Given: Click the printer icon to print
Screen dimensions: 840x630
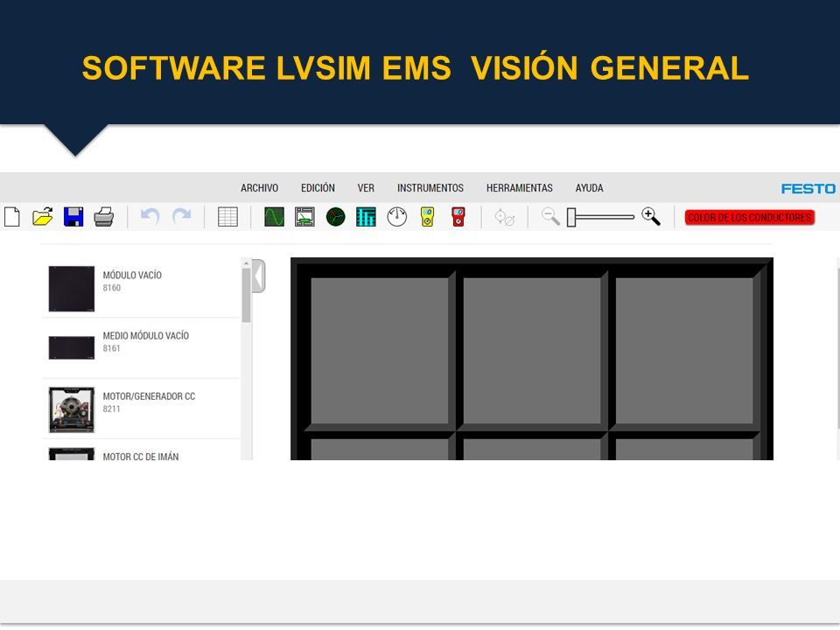Looking at the screenshot, I should (x=104, y=217).
